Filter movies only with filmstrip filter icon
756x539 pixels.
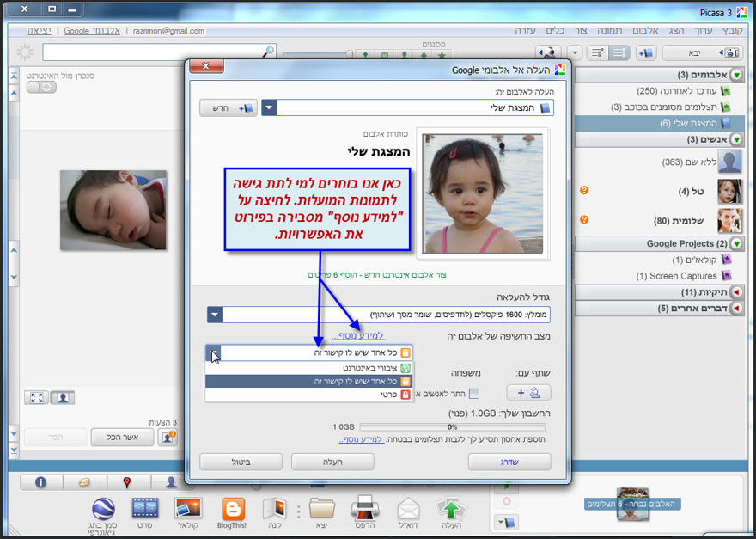pyautogui.click(x=385, y=55)
